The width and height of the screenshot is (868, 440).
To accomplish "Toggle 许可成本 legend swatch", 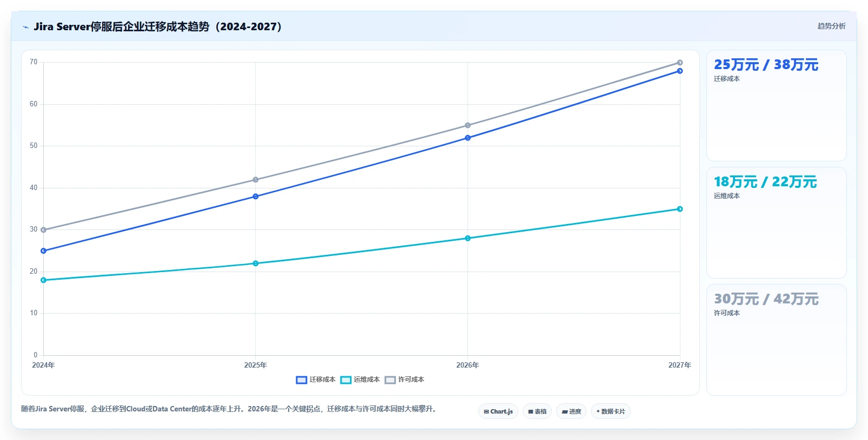I will click(x=390, y=380).
